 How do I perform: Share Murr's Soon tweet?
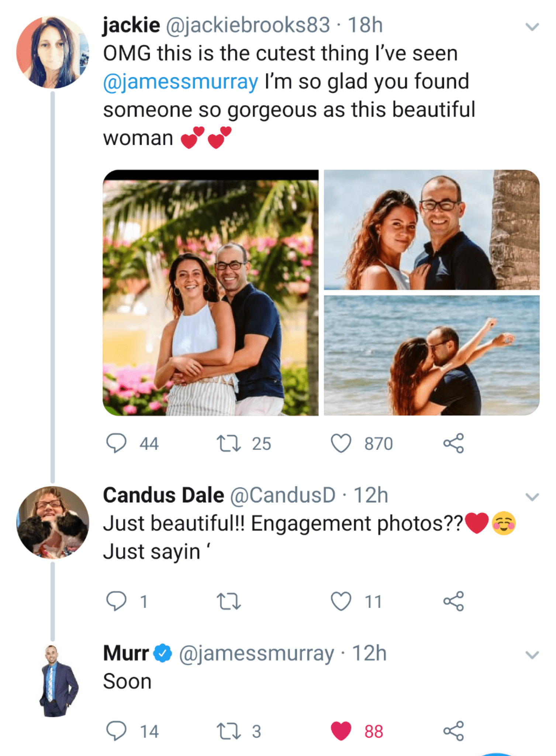[x=453, y=731]
